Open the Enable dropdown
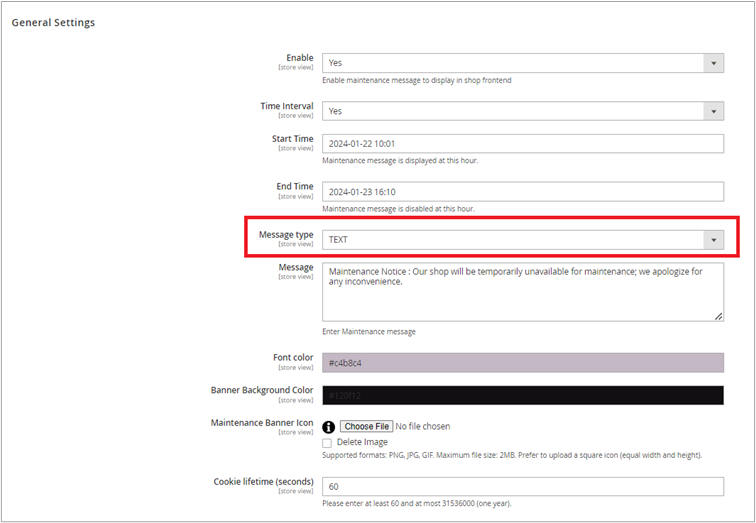The image size is (756, 523). tap(522, 63)
